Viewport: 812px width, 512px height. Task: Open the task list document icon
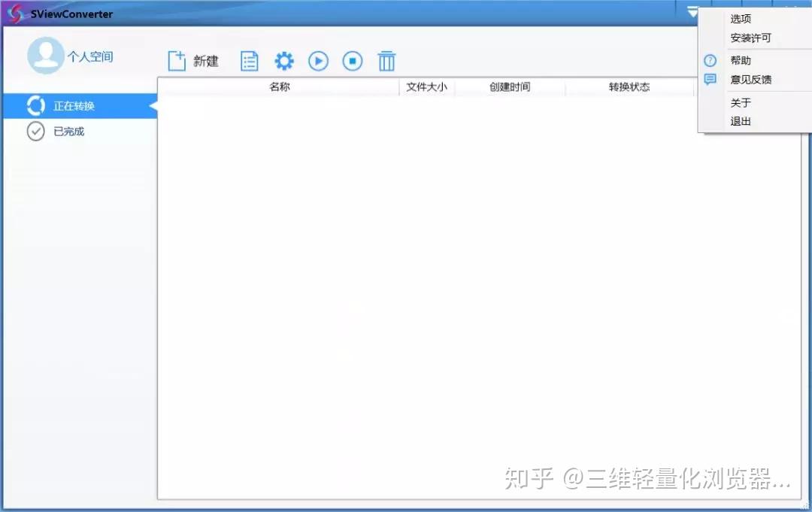click(x=249, y=60)
